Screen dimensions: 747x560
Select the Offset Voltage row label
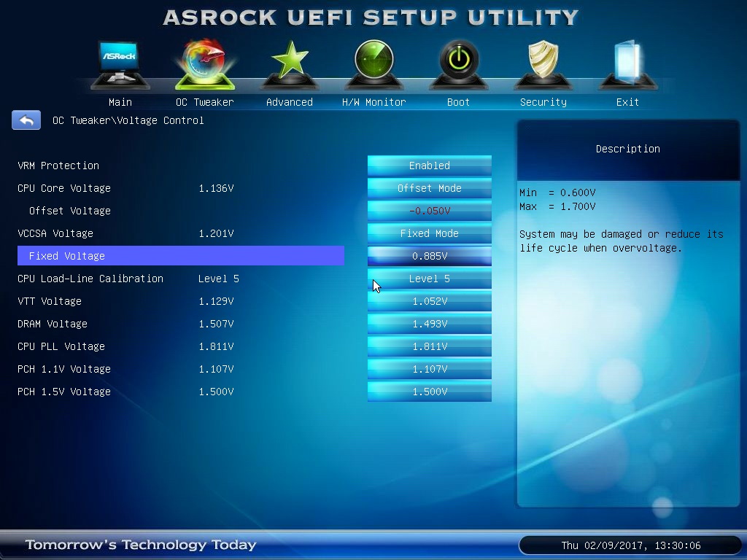(69, 211)
